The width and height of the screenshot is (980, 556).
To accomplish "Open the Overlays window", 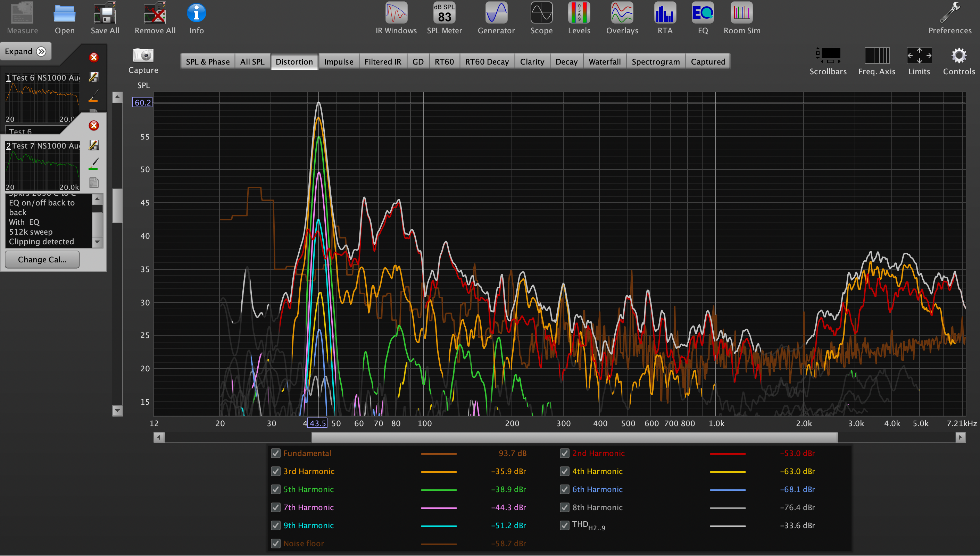I will (622, 12).
